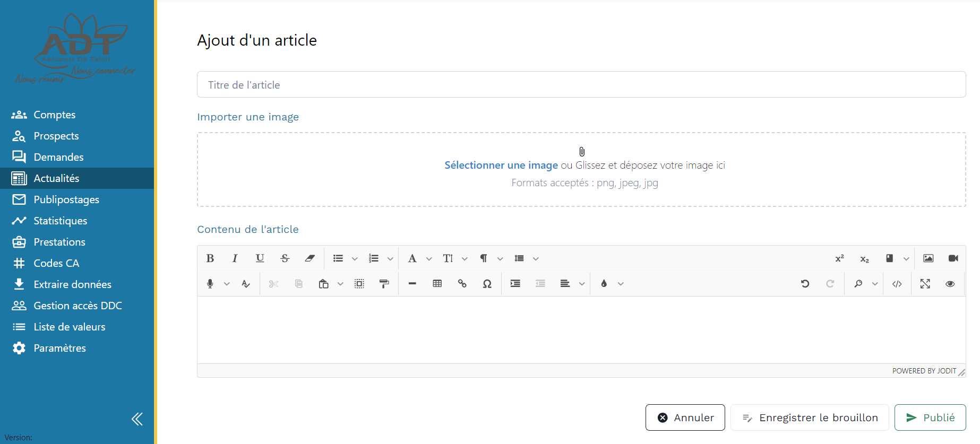Viewport: 980px width, 444px height.
Task: Redo the last edit
Action: pos(830,284)
